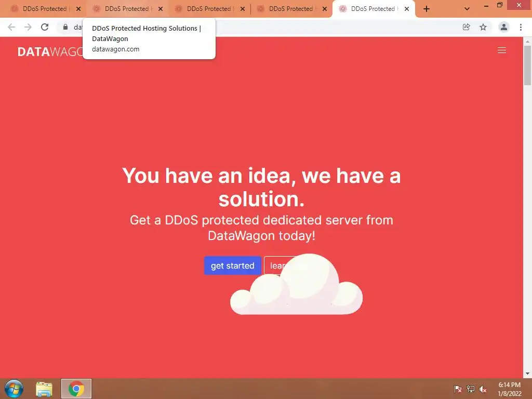Image resolution: width=532 pixels, height=399 pixels.
Task: Open the network status tray icon
Action: pyautogui.click(x=471, y=389)
